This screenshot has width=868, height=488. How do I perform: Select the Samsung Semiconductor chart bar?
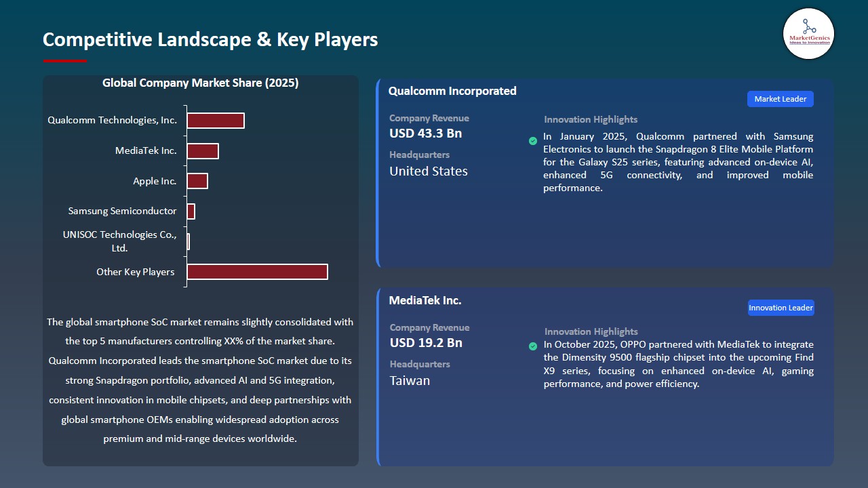191,211
